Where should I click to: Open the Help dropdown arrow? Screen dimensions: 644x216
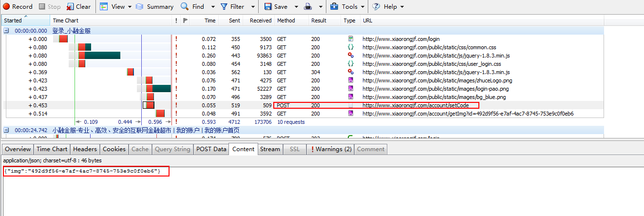coord(401,7)
